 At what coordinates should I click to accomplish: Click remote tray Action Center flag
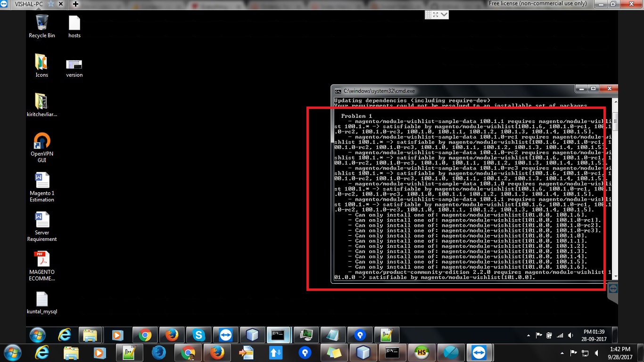coord(538,335)
